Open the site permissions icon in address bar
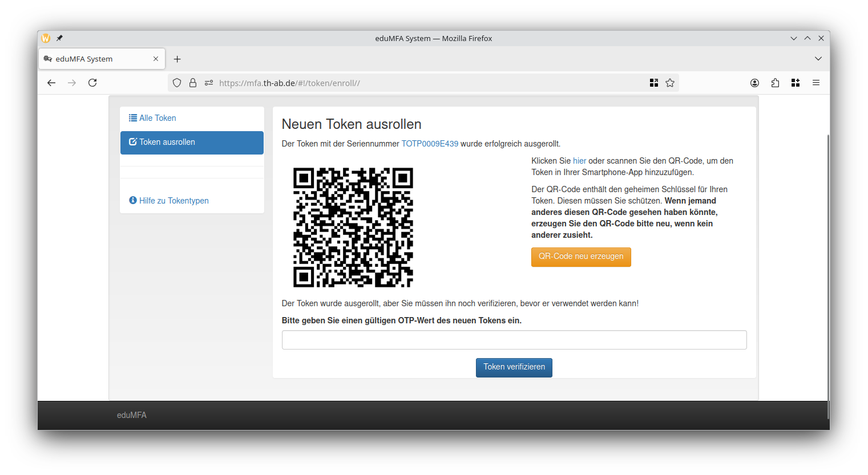868x475 pixels. tap(209, 83)
